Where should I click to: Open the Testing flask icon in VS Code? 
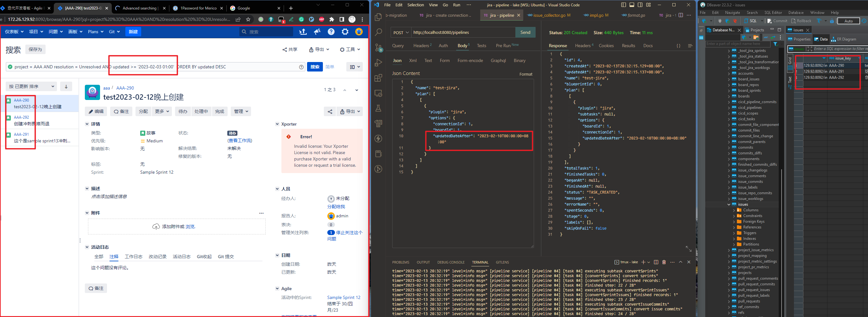[378, 108]
